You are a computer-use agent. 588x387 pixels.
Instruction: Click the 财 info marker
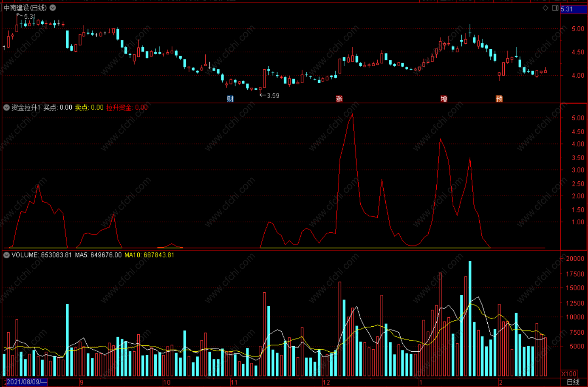pyautogui.click(x=230, y=99)
